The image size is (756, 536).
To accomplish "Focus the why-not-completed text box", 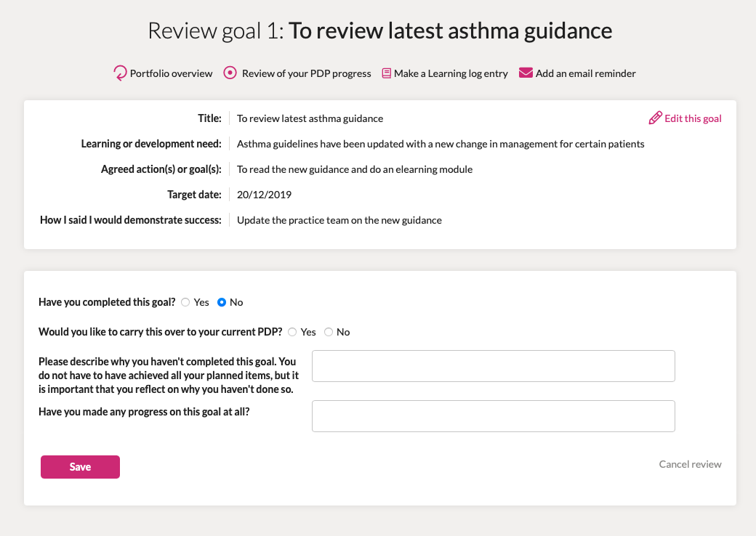I will (x=494, y=366).
